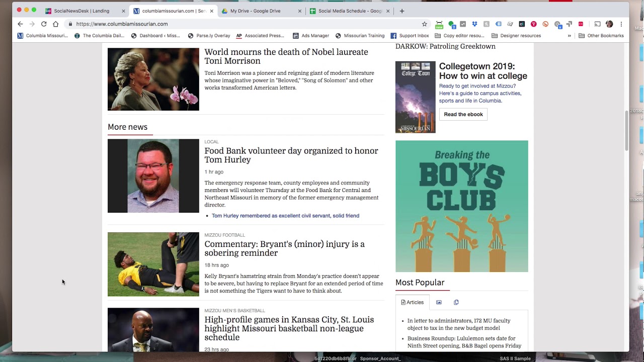
Task: Click the green extension icon with badge 2
Action: [452, 24]
